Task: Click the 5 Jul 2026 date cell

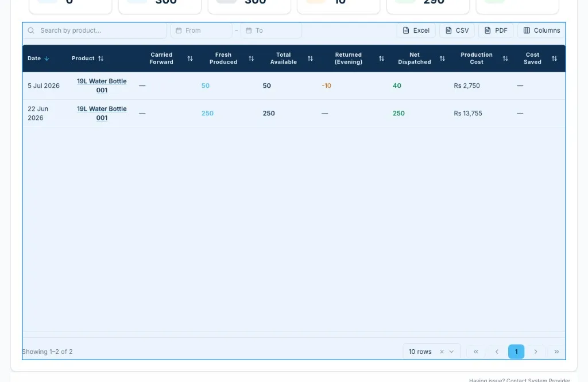Action: pos(44,86)
